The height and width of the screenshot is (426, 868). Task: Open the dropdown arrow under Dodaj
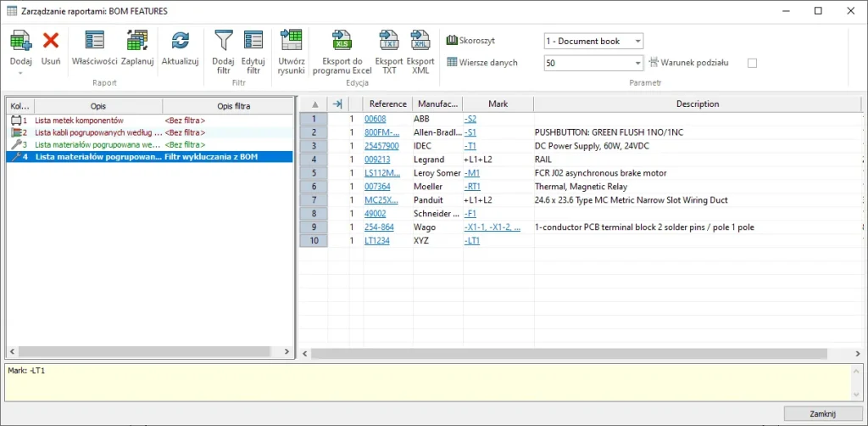[21, 73]
